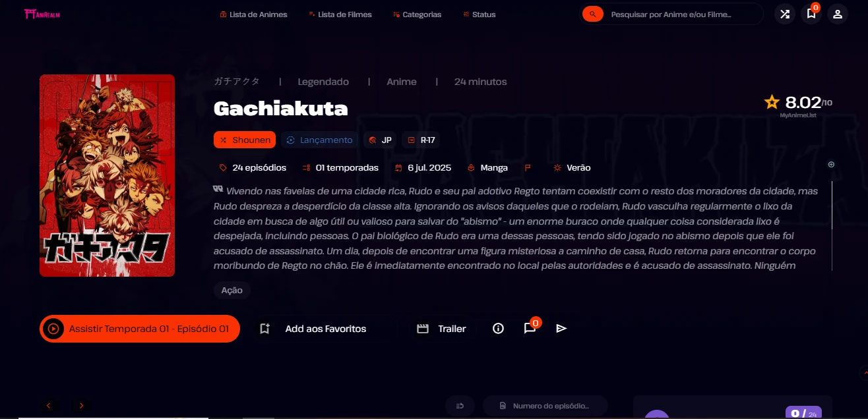Screen dimensions: 868x419
Task: Open the Status menu item
Action: (479, 14)
